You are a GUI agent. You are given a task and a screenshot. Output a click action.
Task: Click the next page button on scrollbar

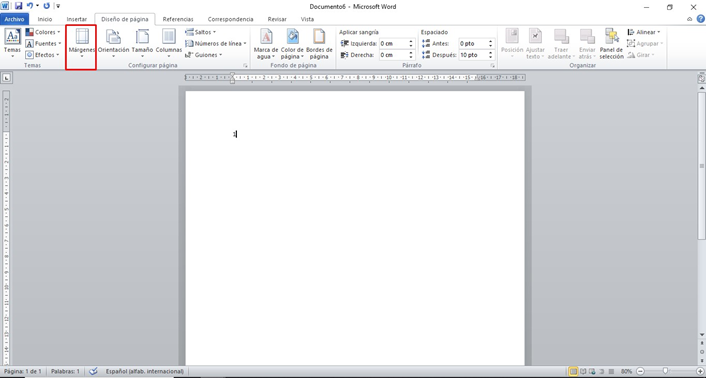[701, 360]
